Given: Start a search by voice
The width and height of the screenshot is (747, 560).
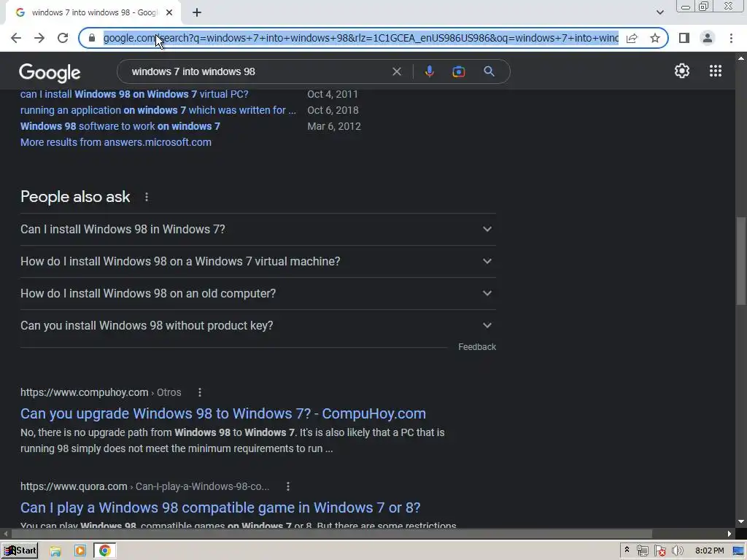Looking at the screenshot, I should tap(429, 71).
